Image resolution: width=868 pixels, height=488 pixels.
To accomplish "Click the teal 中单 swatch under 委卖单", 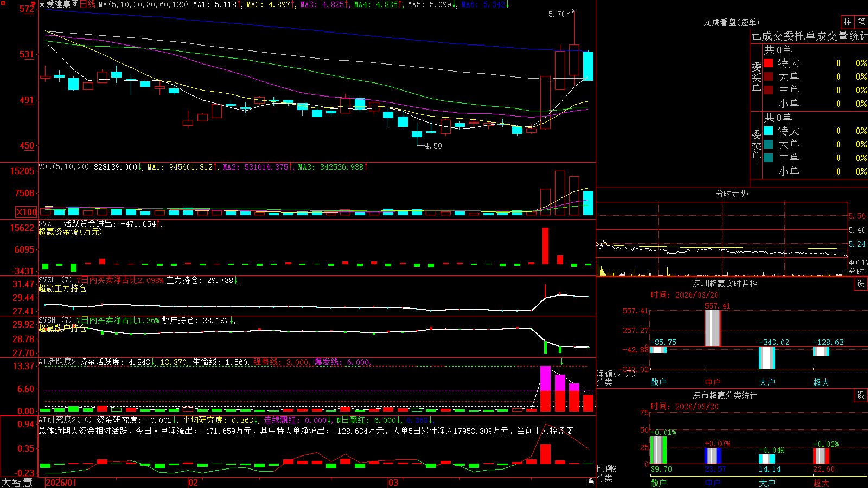I will pos(768,158).
